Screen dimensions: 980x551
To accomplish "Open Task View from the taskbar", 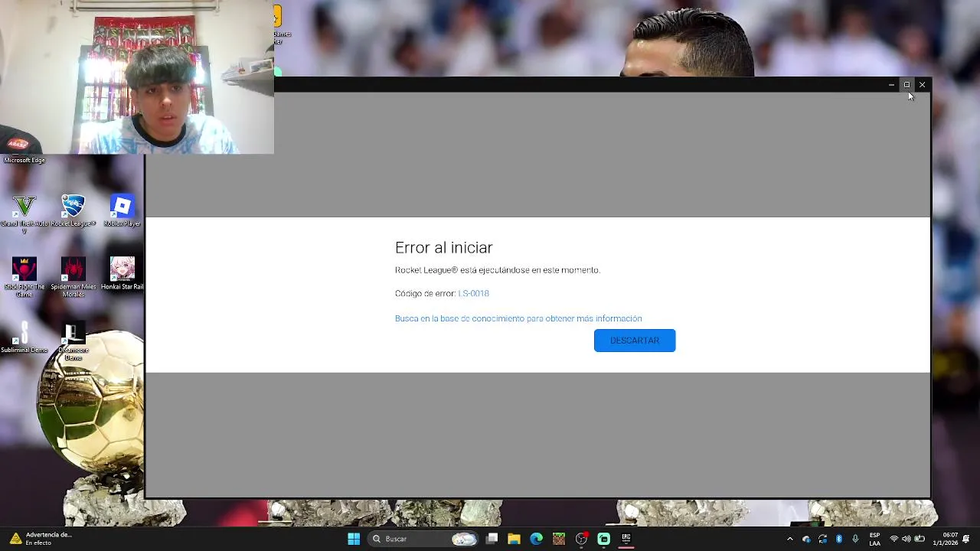I will pyautogui.click(x=492, y=539).
